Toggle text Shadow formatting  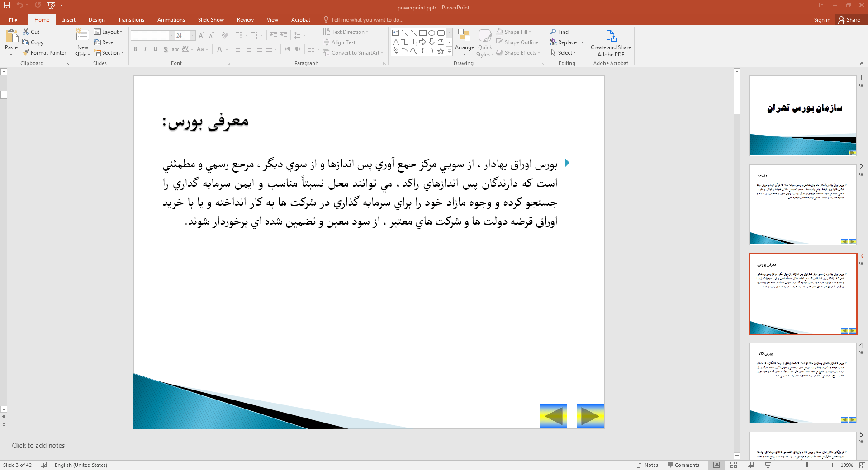pos(166,49)
